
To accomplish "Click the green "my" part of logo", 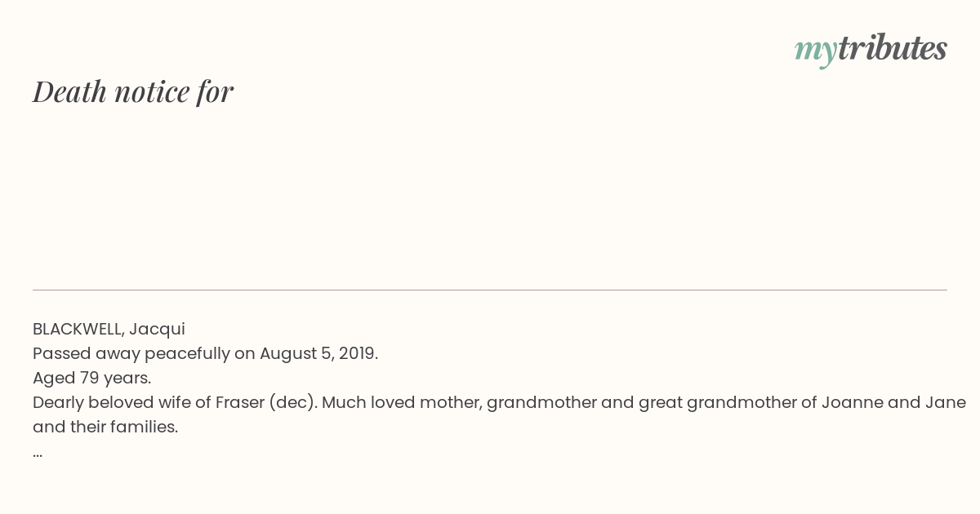I will pyautogui.click(x=816, y=51).
